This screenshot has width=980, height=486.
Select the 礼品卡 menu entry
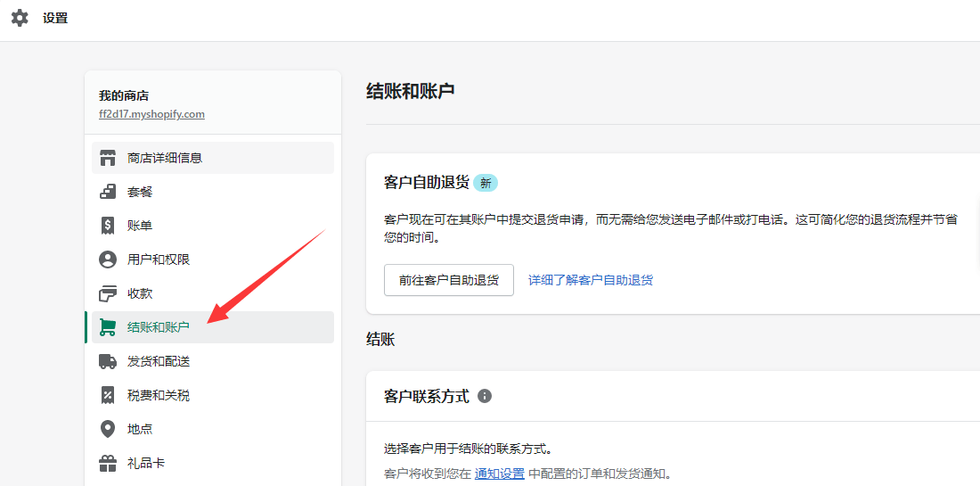pyautogui.click(x=213, y=464)
